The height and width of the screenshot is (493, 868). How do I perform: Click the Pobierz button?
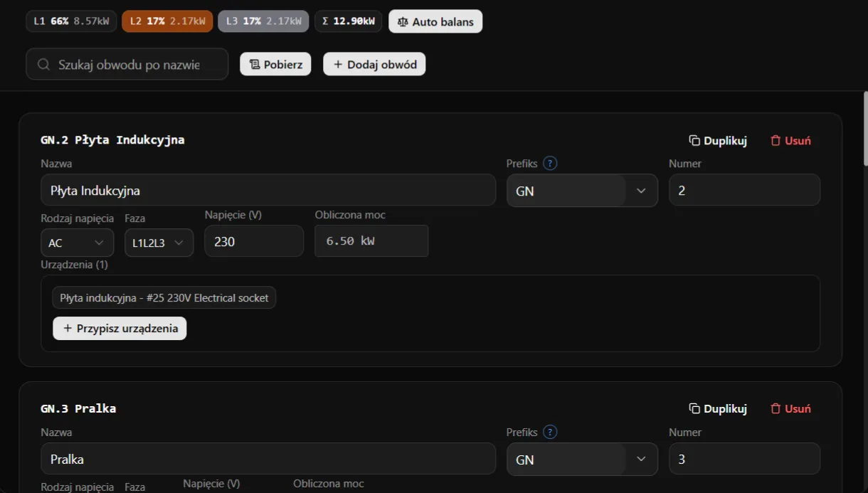click(275, 64)
